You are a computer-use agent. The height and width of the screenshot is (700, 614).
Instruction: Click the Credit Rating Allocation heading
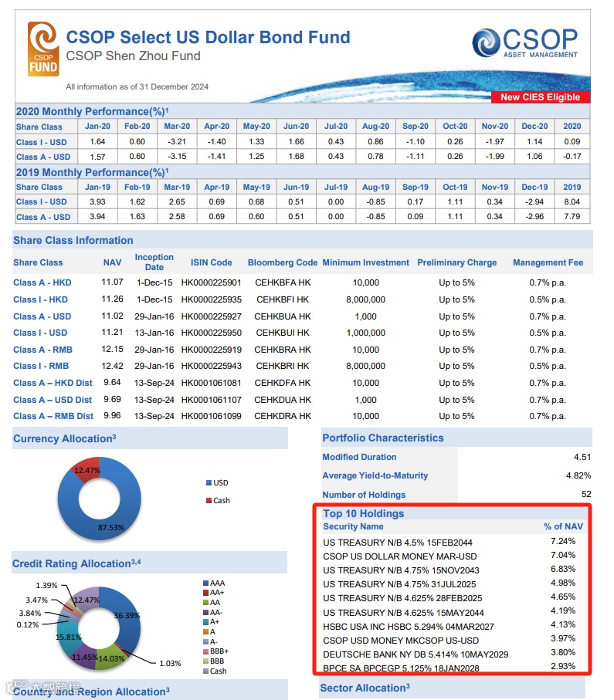(76, 563)
